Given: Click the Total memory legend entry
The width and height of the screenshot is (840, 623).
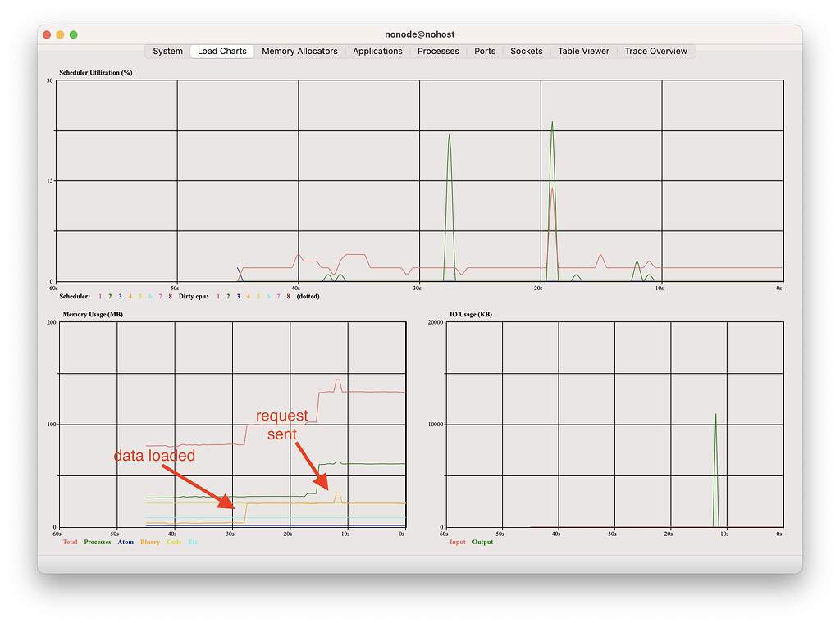Looking at the screenshot, I should pos(70,542).
